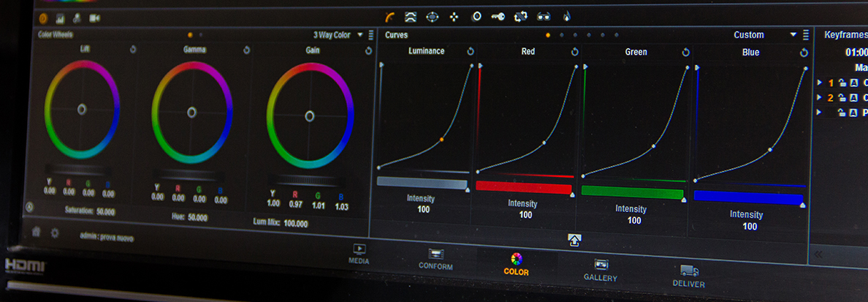Viewport: 868px width, 302px height.
Task: Click the Gallery page button
Action: coord(601,269)
